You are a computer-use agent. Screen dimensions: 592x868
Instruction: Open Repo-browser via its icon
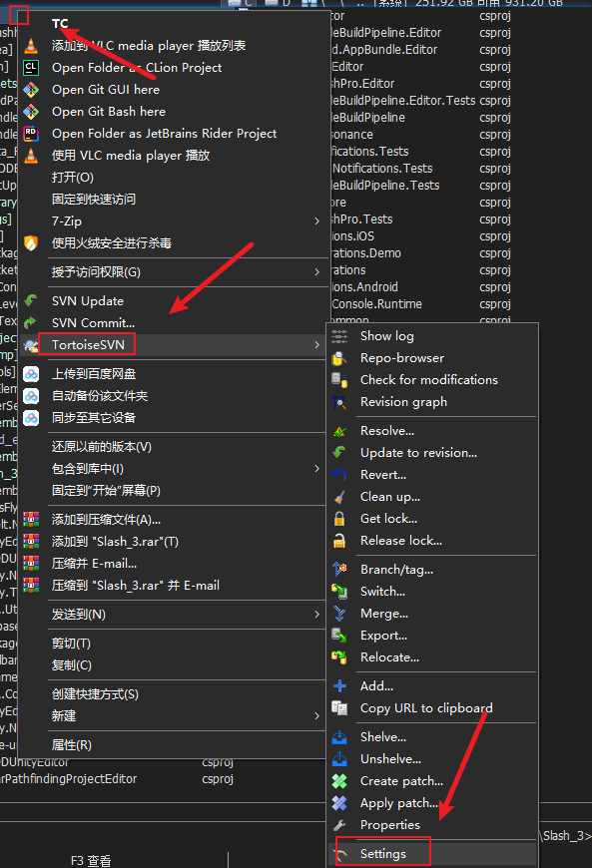339,358
